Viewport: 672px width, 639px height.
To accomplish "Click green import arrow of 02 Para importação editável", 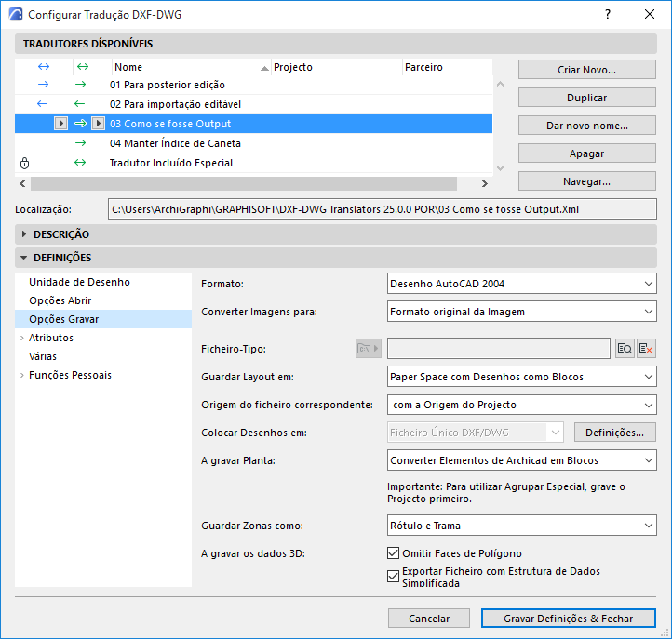I will (x=79, y=103).
